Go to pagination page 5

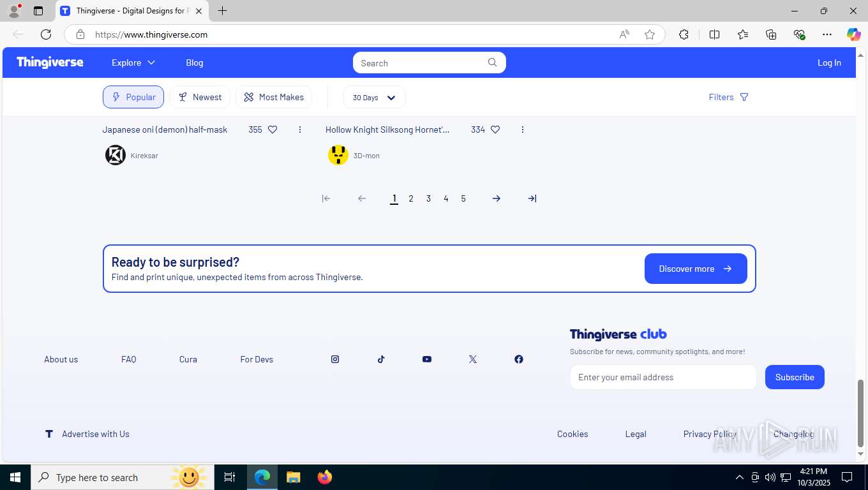coord(463,198)
